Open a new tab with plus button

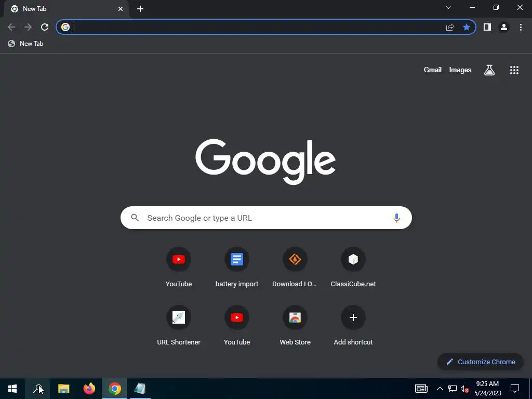coord(140,9)
